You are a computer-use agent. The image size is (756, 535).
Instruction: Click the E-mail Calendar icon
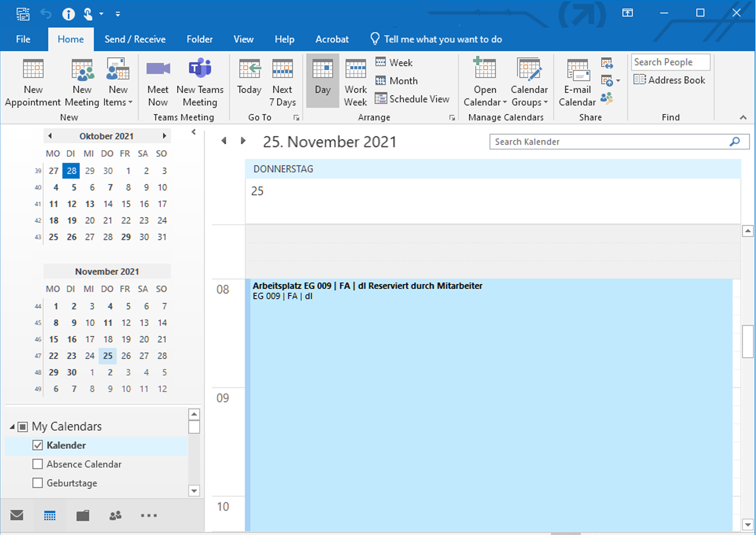[x=577, y=70]
